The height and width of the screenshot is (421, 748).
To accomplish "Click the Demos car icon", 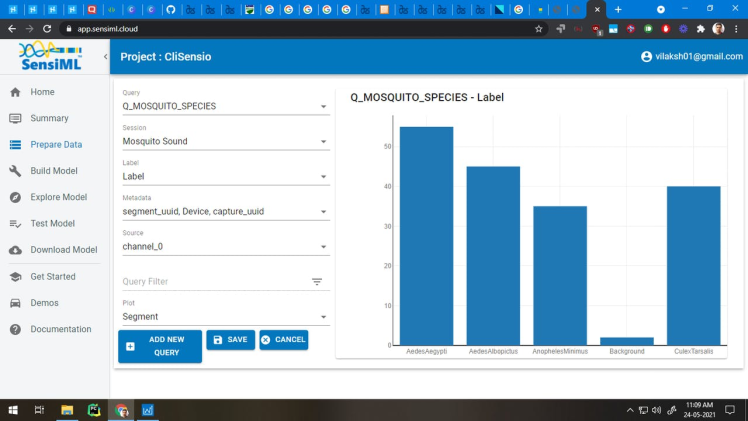I will (15, 303).
